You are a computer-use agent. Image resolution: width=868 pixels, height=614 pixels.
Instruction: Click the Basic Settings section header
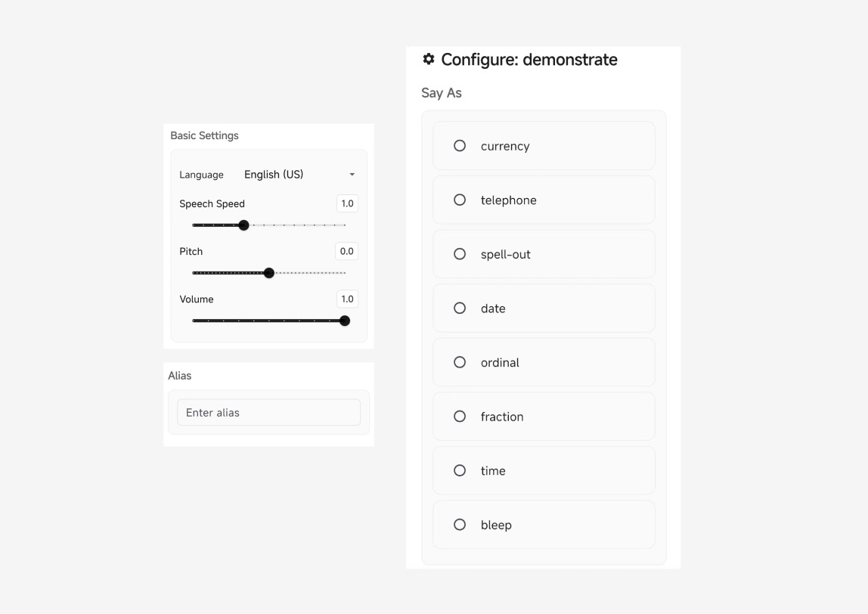[x=204, y=135]
